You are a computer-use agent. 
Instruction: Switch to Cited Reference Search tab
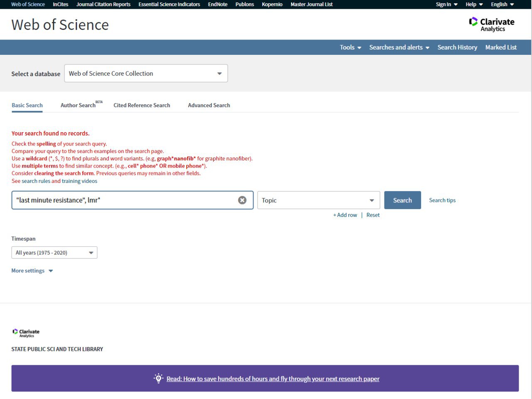[142, 105]
